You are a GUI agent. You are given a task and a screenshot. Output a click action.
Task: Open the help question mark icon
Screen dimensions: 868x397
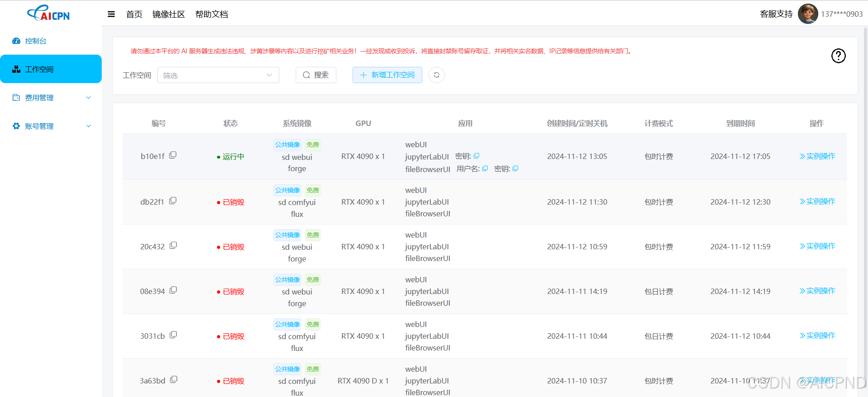coord(838,56)
